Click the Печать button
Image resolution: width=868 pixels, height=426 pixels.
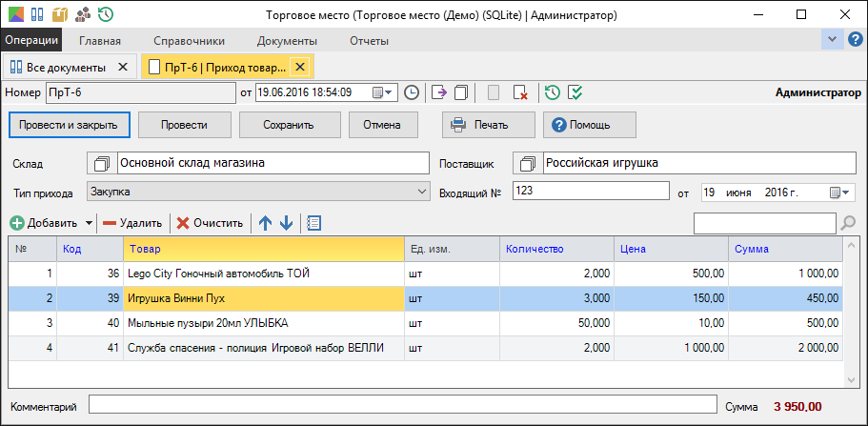pyautogui.click(x=488, y=125)
